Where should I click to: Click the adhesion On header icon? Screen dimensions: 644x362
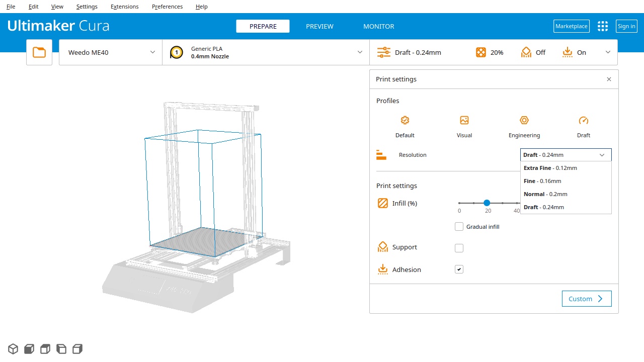point(568,52)
